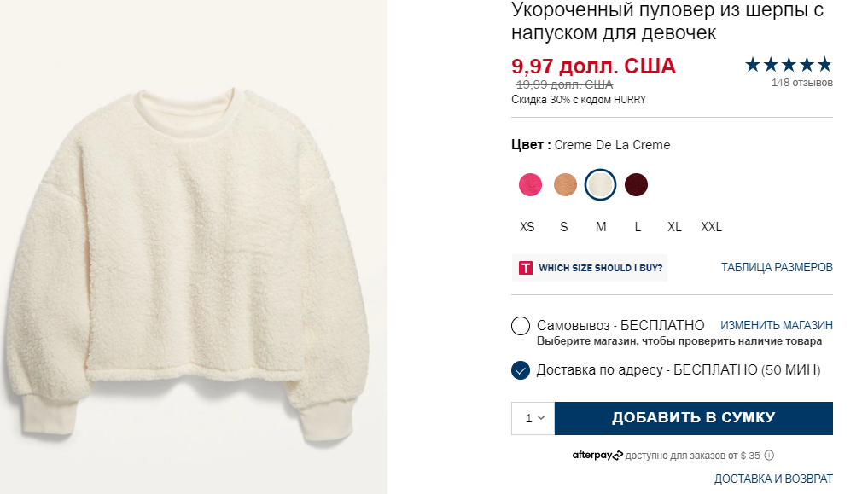Choose size XS
868x494 pixels.
pyautogui.click(x=527, y=227)
